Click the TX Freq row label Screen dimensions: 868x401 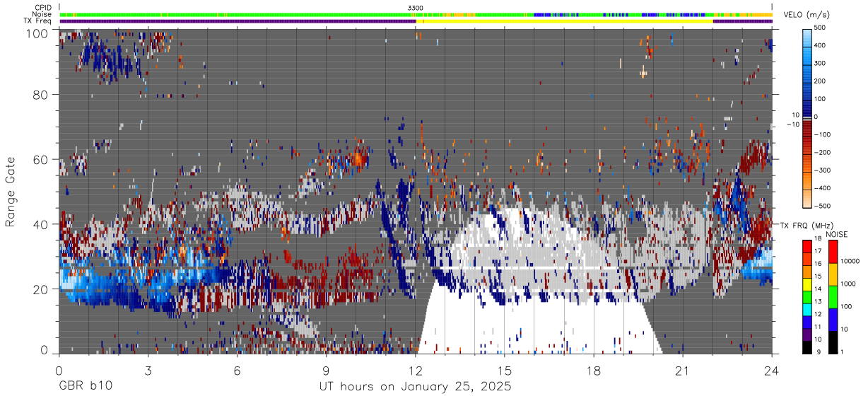click(x=38, y=21)
